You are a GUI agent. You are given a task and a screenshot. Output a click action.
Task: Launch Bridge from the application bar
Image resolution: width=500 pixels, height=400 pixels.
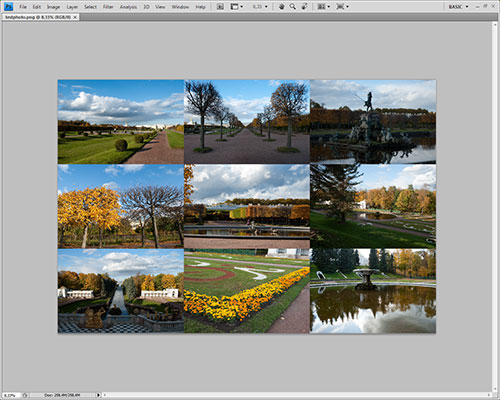click(220, 7)
